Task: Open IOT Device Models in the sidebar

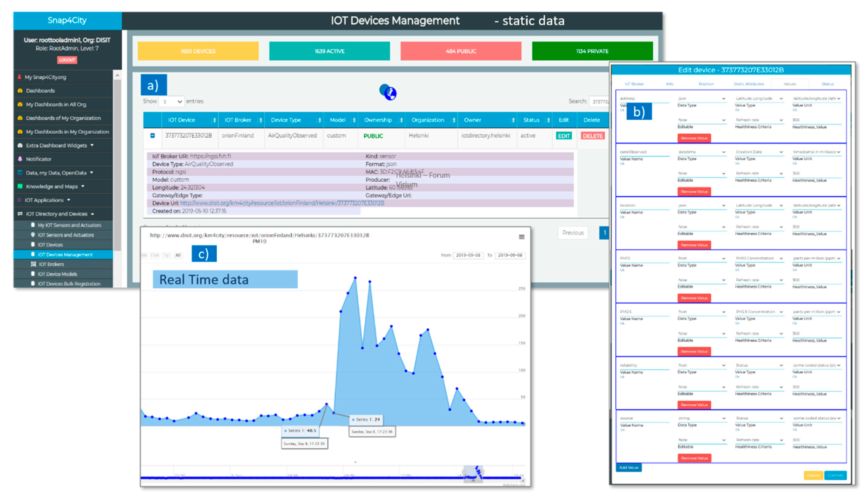Action: pyautogui.click(x=57, y=274)
